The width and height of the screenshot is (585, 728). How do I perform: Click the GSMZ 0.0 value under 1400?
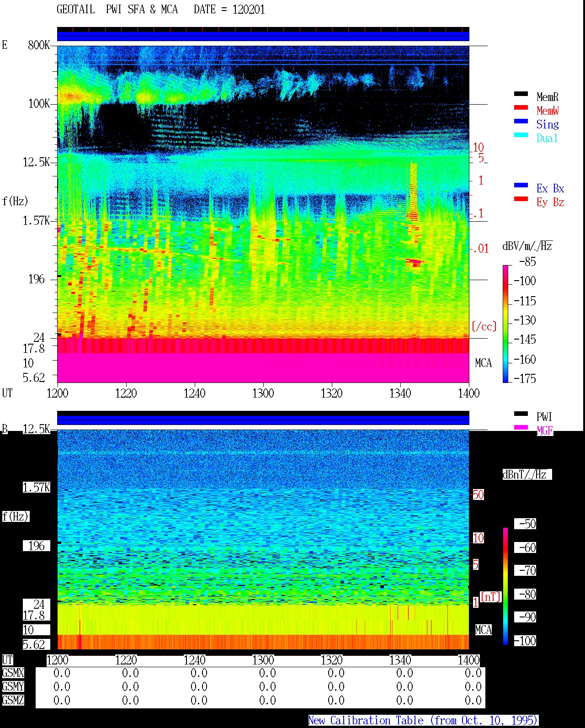pyautogui.click(x=473, y=700)
